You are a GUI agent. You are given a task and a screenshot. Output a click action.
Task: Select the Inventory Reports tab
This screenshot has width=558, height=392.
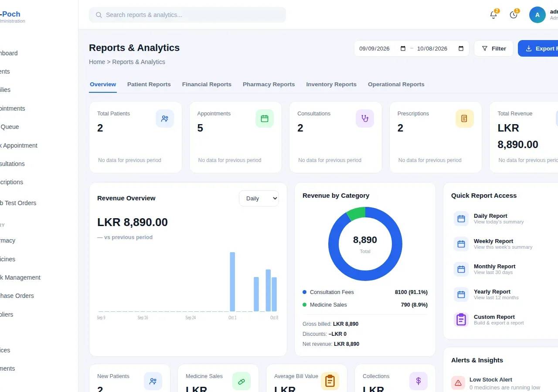point(331,84)
